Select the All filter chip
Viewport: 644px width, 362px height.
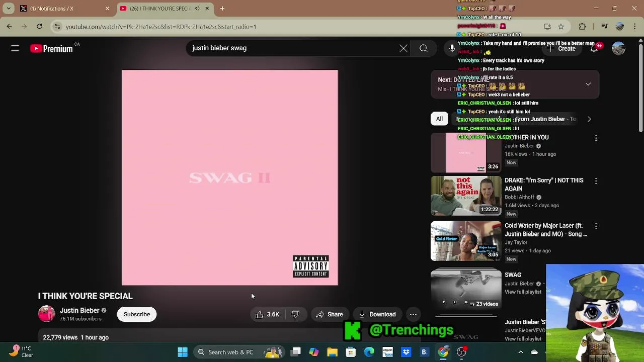click(439, 119)
